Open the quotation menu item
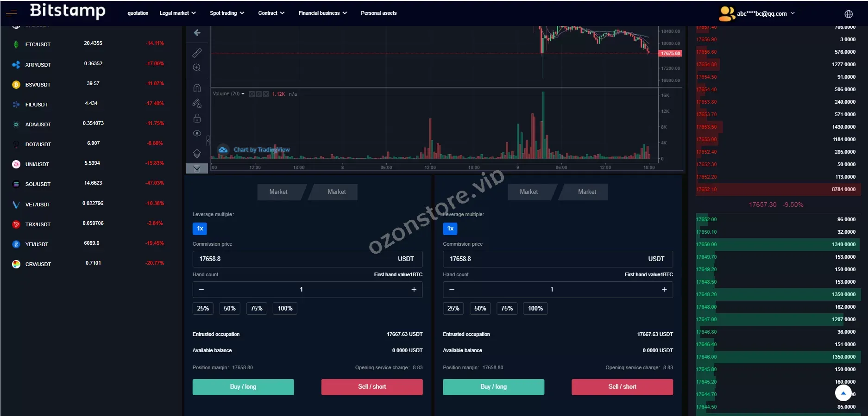Viewport: 868px width, 416px height. pos(138,13)
